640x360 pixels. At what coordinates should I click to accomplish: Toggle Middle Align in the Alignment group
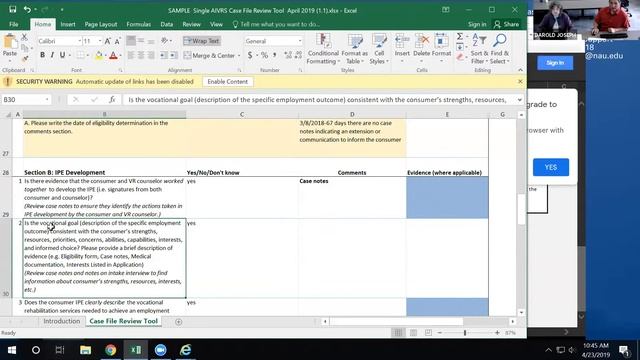pyautogui.click(x=141, y=41)
